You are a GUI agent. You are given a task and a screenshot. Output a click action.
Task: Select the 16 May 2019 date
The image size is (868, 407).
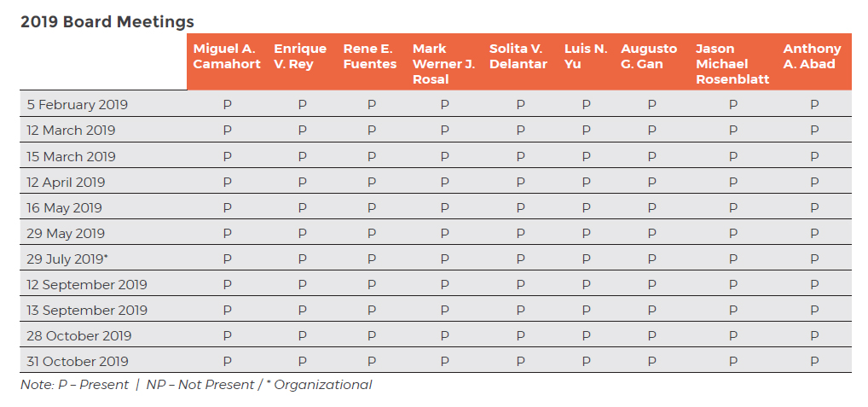[x=64, y=208]
